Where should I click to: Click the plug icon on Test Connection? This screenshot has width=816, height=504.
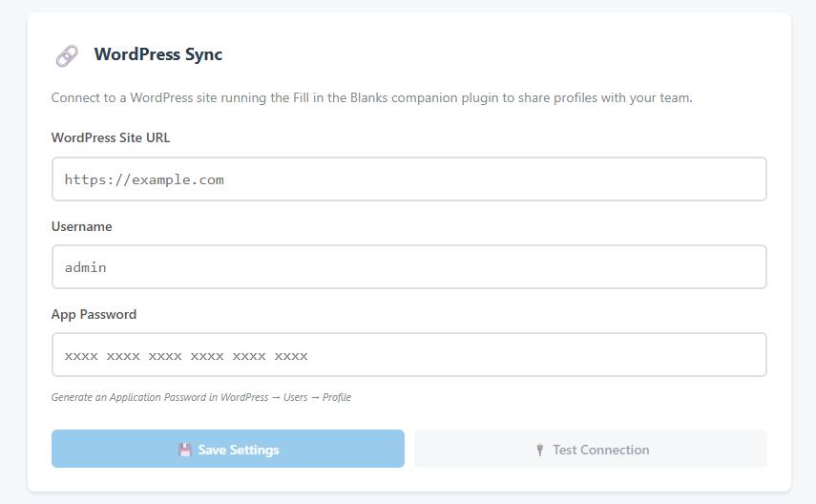click(x=540, y=450)
